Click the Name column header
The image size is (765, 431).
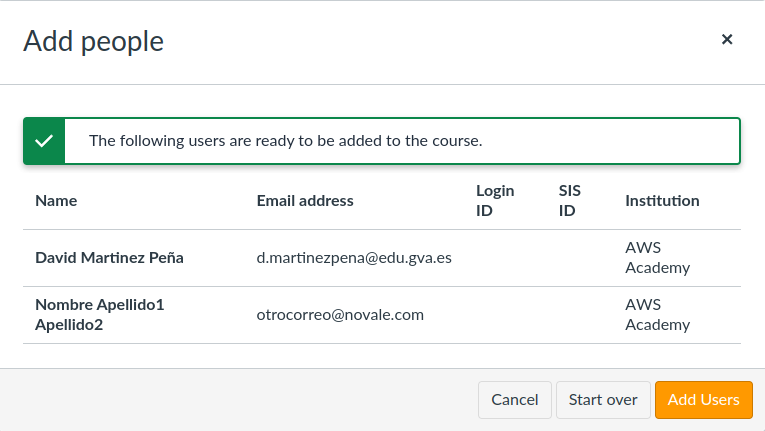[56, 201]
